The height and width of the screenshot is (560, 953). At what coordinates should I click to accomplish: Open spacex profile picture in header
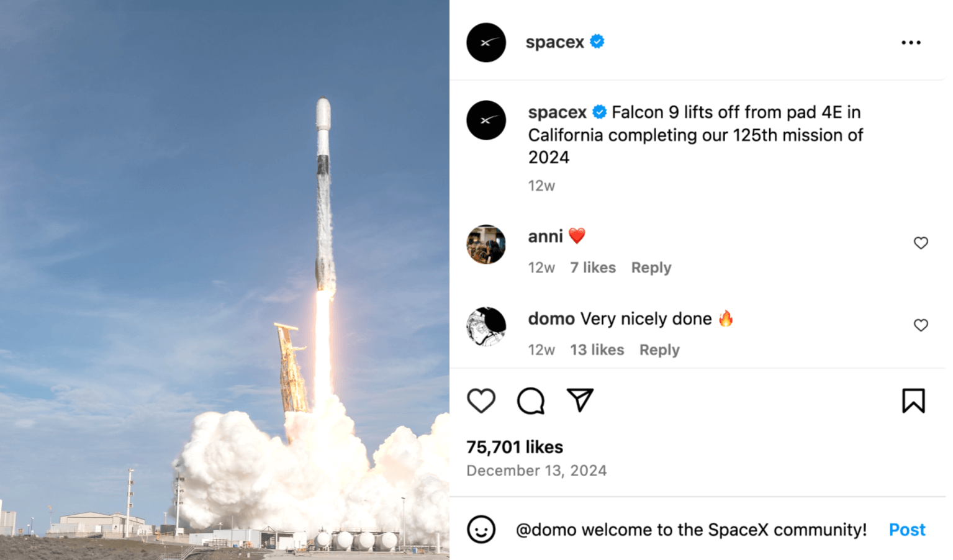click(486, 43)
